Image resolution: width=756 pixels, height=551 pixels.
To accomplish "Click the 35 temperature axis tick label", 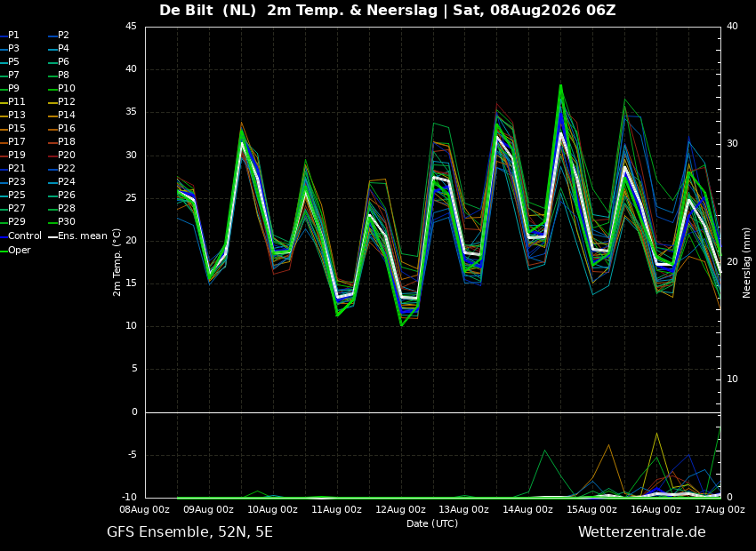I will 131,112.
